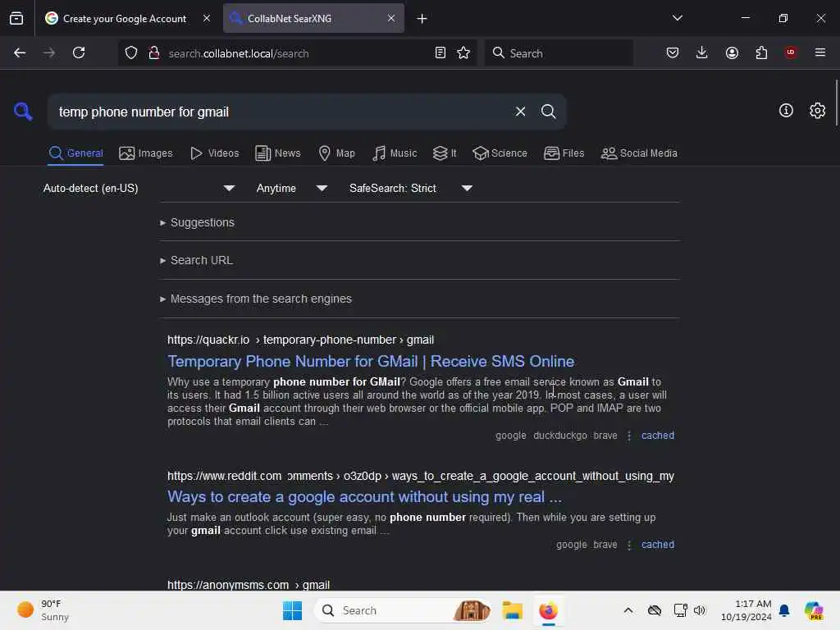Image resolution: width=840 pixels, height=630 pixels.
Task: Close the Create your Google Account tab
Action: [x=207, y=18]
